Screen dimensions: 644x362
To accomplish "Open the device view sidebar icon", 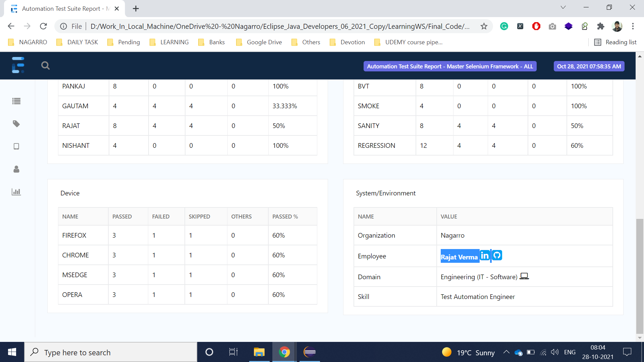I will coord(16,146).
